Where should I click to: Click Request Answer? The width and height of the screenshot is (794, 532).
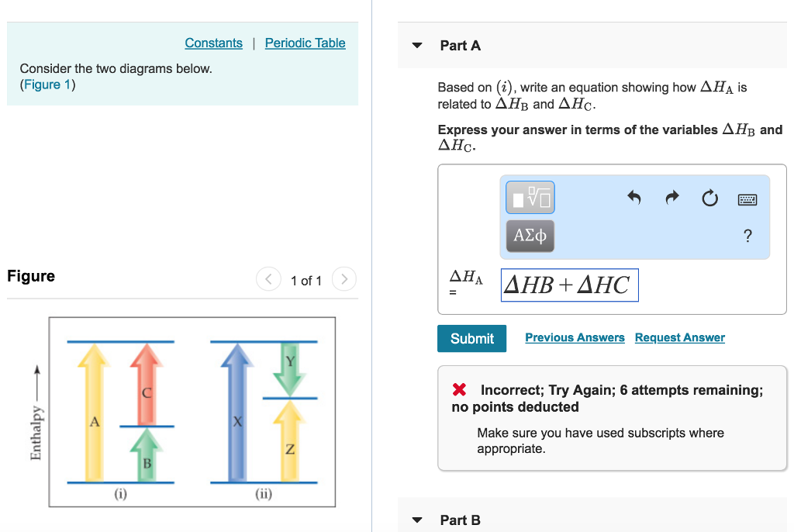(x=679, y=337)
